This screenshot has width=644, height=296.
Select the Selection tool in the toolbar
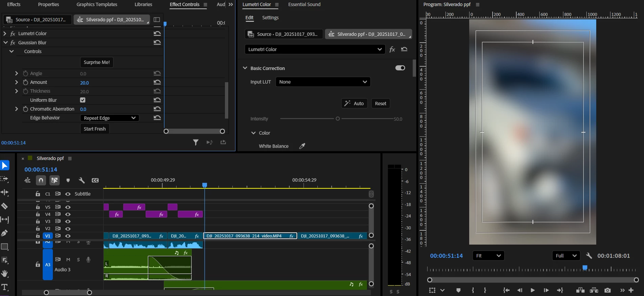pyautogui.click(x=5, y=165)
